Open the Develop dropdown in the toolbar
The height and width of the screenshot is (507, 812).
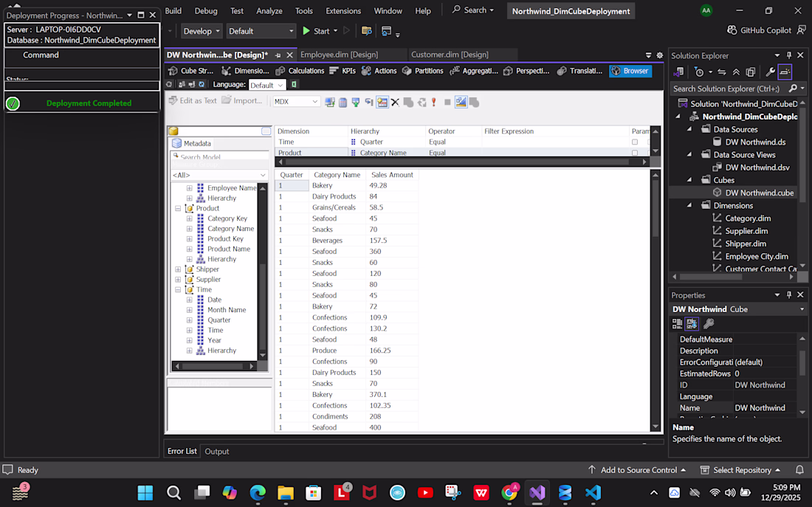pyautogui.click(x=201, y=31)
